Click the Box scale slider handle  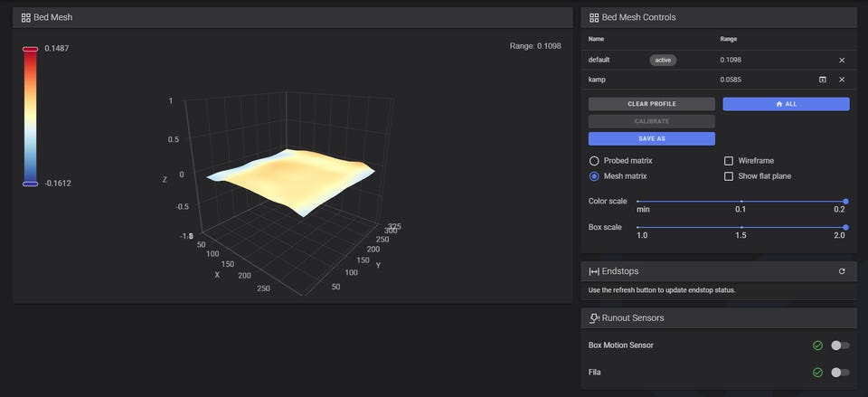click(845, 228)
